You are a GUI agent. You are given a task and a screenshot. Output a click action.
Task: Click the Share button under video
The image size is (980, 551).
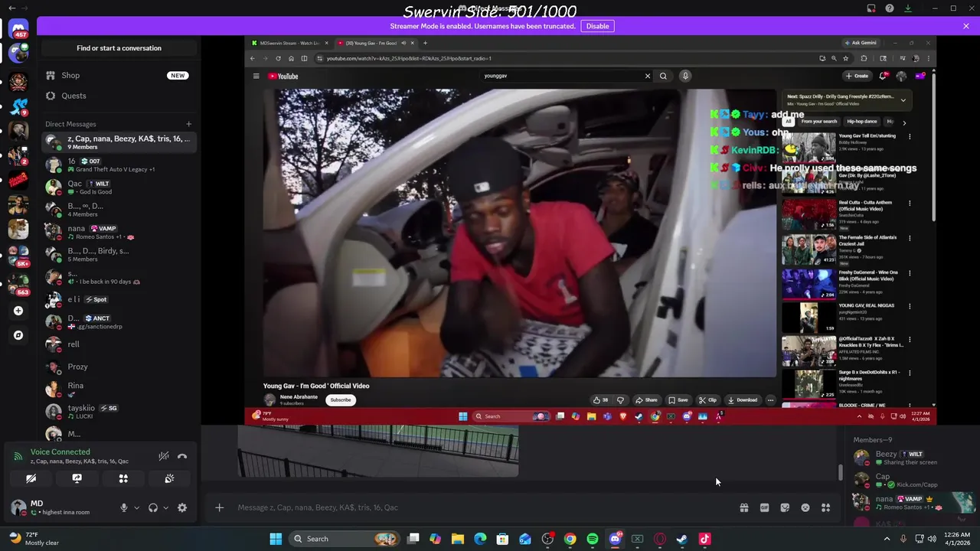646,399
